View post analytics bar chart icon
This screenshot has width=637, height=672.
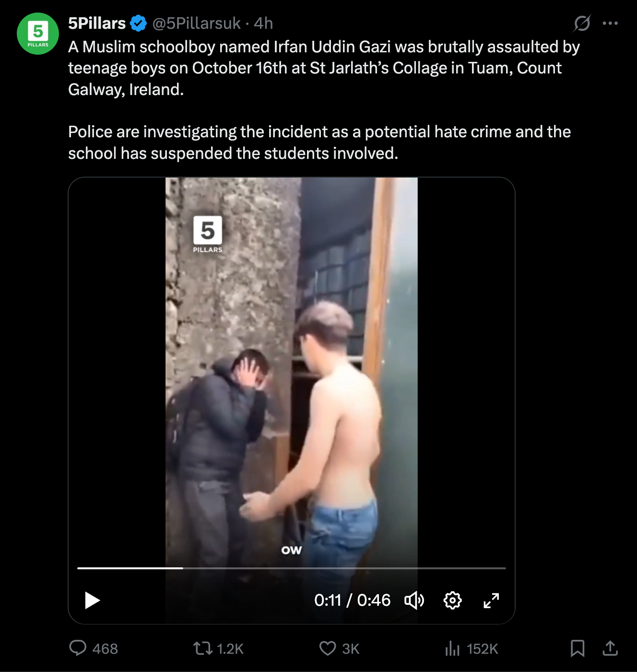pos(452,648)
